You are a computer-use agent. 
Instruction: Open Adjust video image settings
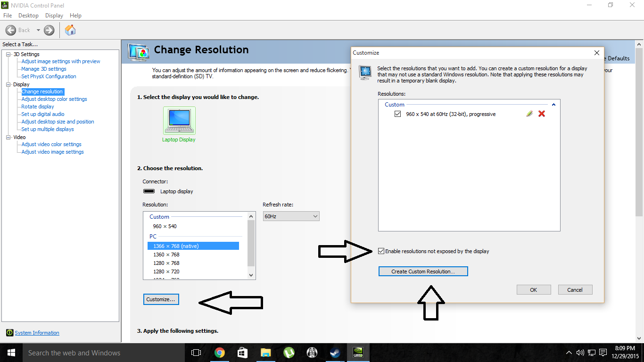pyautogui.click(x=52, y=152)
